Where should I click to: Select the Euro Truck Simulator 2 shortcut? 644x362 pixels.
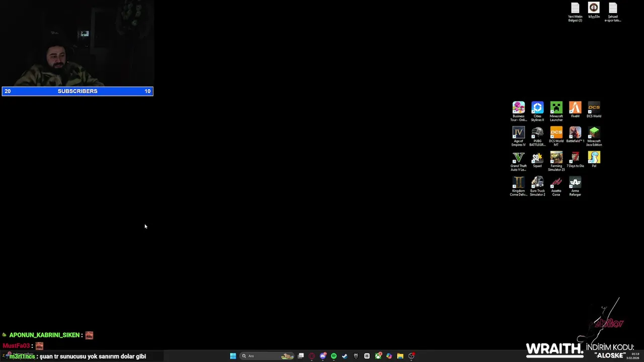(x=537, y=186)
